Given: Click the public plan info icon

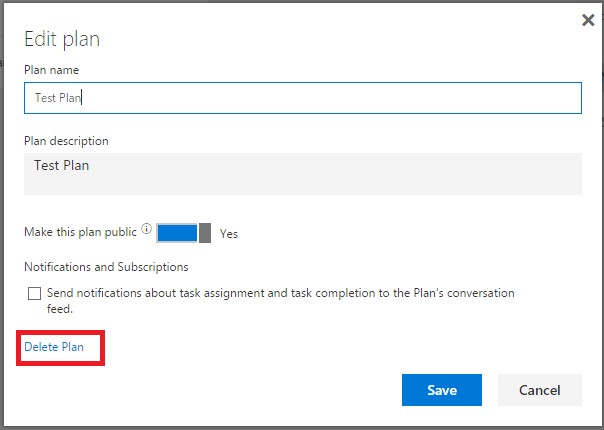Looking at the screenshot, I should (x=146, y=230).
